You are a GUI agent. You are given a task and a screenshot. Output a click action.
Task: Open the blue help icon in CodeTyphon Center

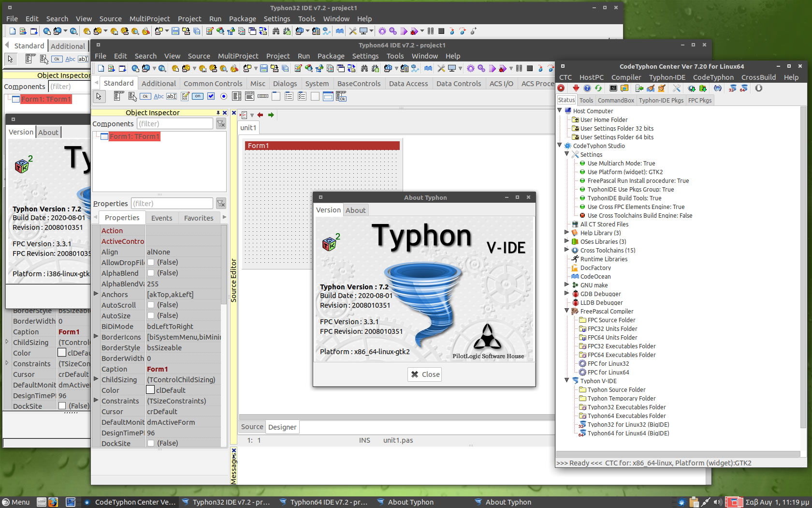587,88
